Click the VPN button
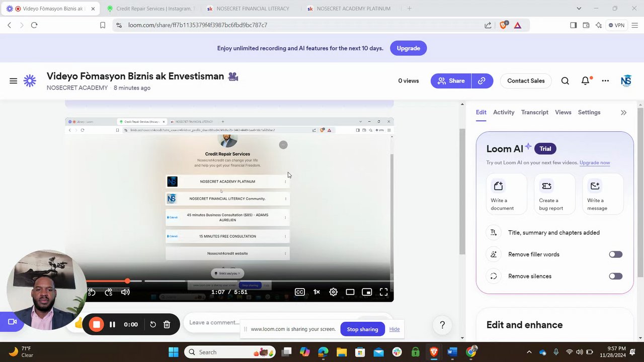Image resolution: width=644 pixels, height=362 pixels. [x=616, y=25]
